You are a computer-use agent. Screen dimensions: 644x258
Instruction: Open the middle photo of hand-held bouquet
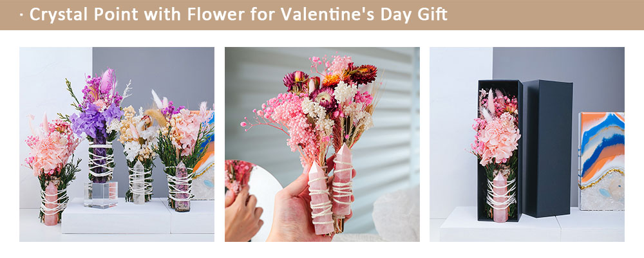322,144
